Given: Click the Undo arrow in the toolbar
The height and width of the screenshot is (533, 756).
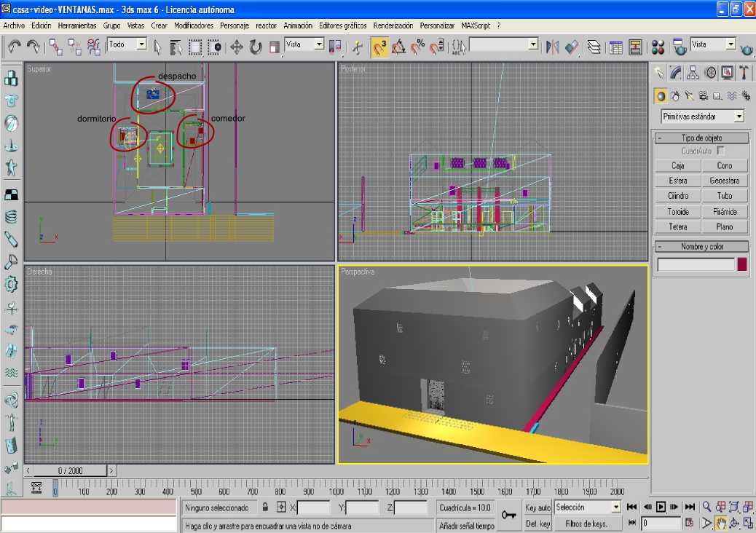Looking at the screenshot, I should pyautogui.click(x=15, y=47).
